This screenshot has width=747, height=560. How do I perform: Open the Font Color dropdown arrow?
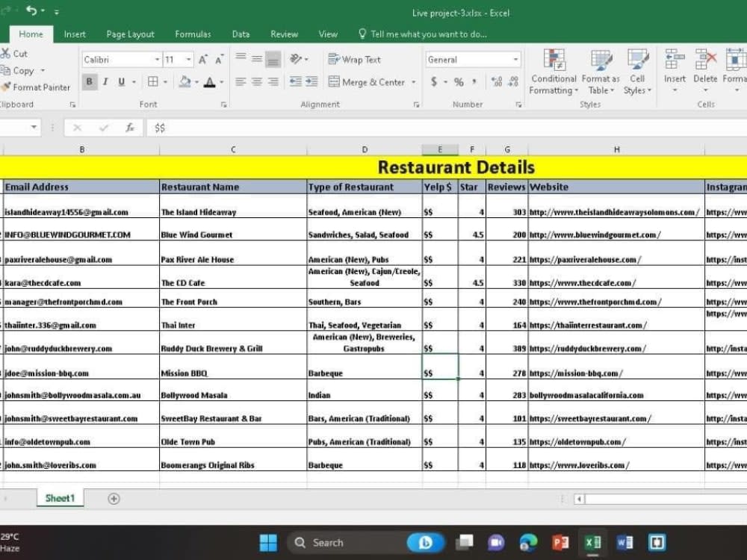point(222,82)
